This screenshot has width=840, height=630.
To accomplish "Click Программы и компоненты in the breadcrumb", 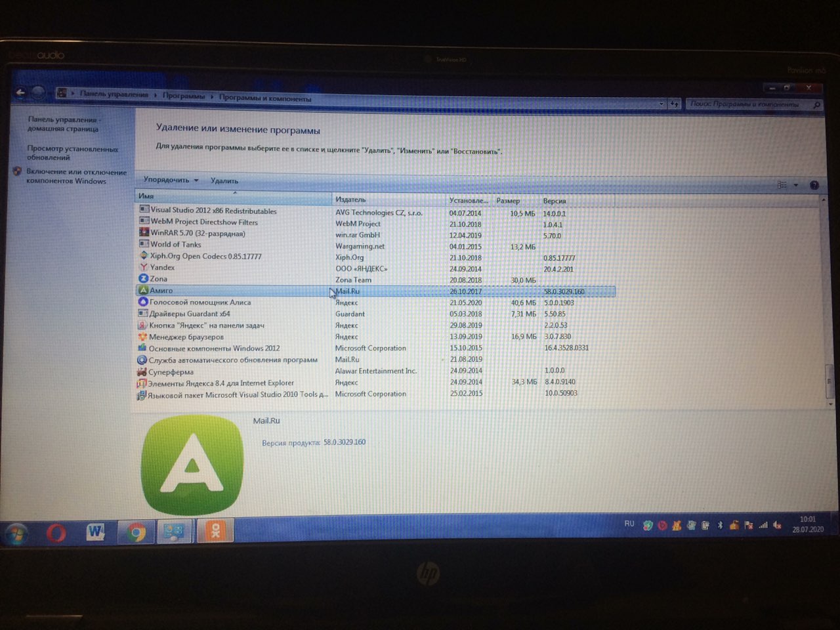I will pyautogui.click(x=265, y=98).
